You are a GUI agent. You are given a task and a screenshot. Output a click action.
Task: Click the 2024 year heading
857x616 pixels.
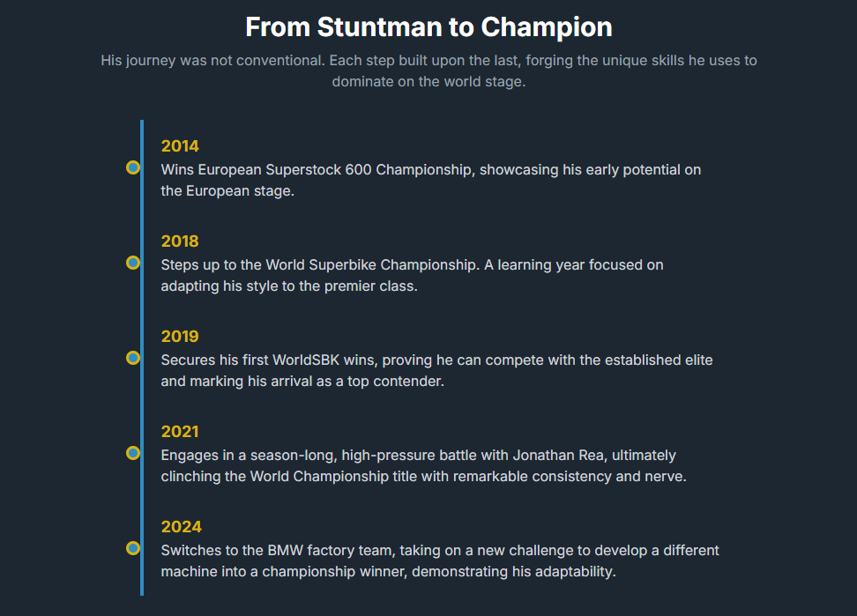181,527
